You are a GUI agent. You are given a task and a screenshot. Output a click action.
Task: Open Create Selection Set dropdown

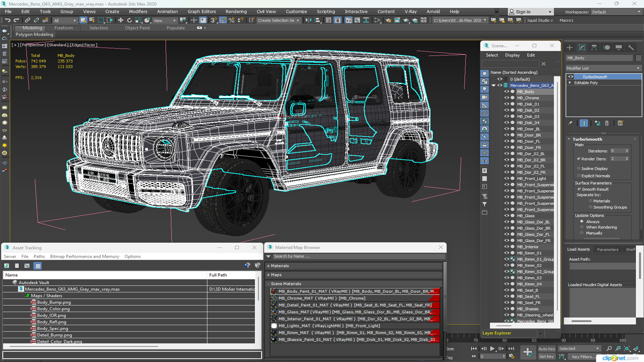pos(278,20)
